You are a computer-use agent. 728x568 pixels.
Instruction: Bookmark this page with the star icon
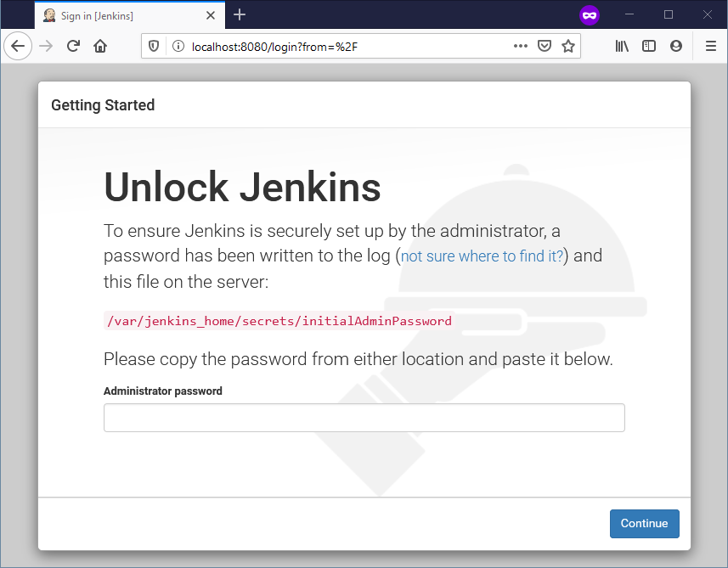pyautogui.click(x=568, y=46)
